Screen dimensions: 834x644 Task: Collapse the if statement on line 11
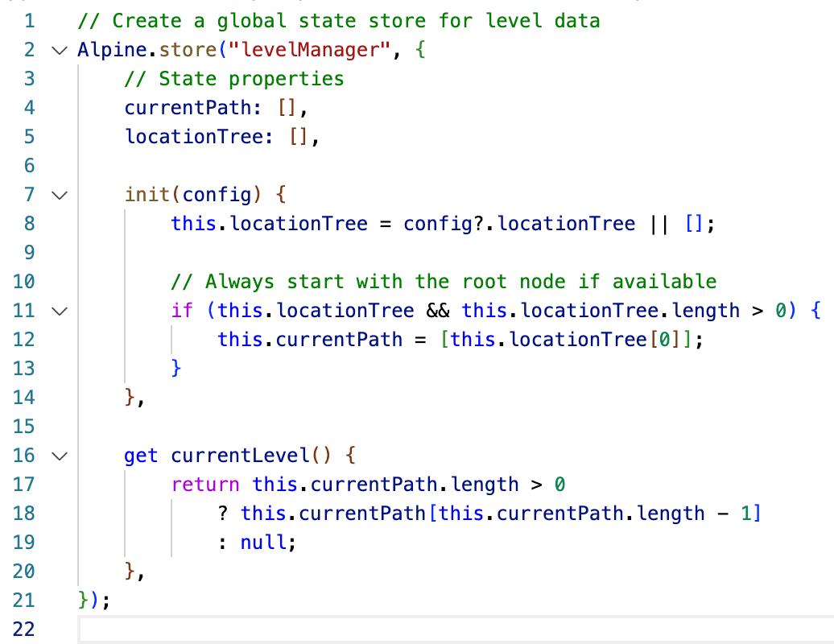[58, 311]
